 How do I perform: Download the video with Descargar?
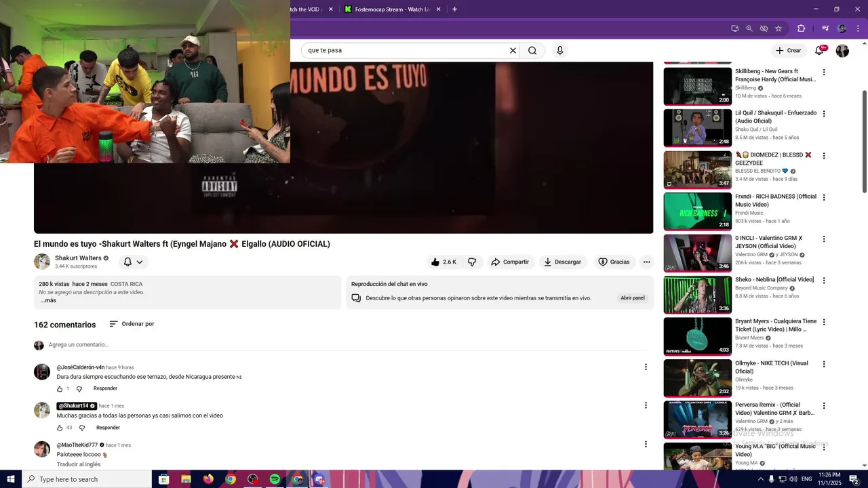pyautogui.click(x=563, y=262)
